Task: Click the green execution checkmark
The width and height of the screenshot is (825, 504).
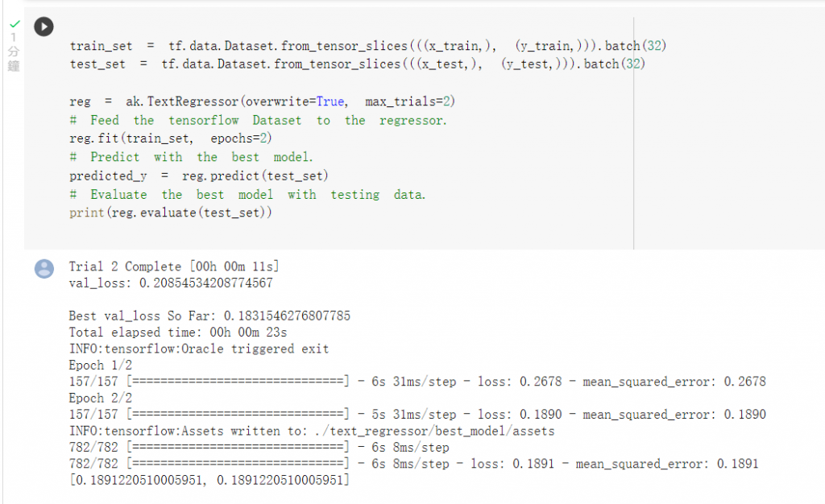Action: pyautogui.click(x=15, y=23)
